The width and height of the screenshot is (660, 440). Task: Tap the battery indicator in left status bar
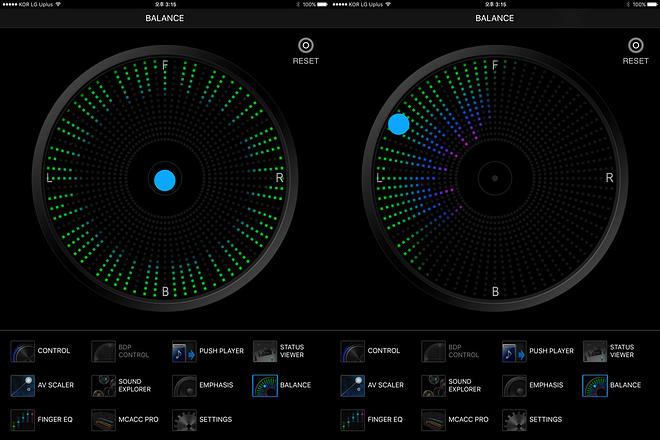click(x=322, y=4)
